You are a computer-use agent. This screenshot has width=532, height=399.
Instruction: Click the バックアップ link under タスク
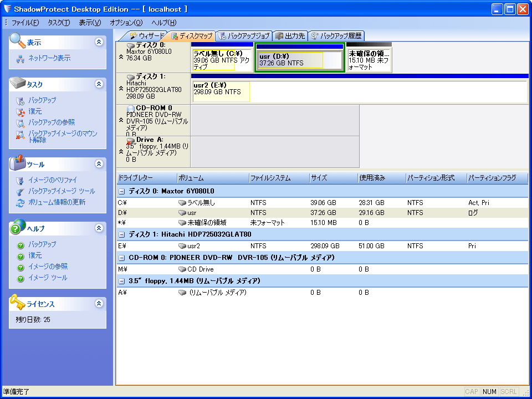pyautogui.click(x=42, y=100)
